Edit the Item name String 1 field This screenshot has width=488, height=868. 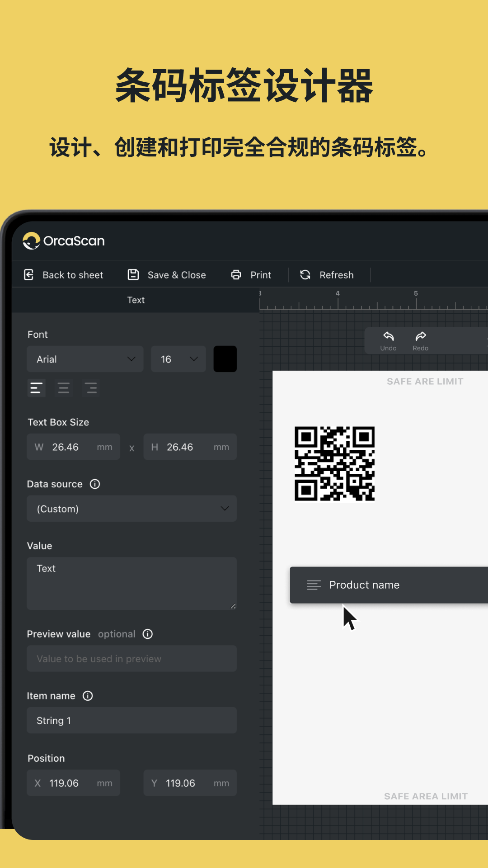tap(132, 720)
